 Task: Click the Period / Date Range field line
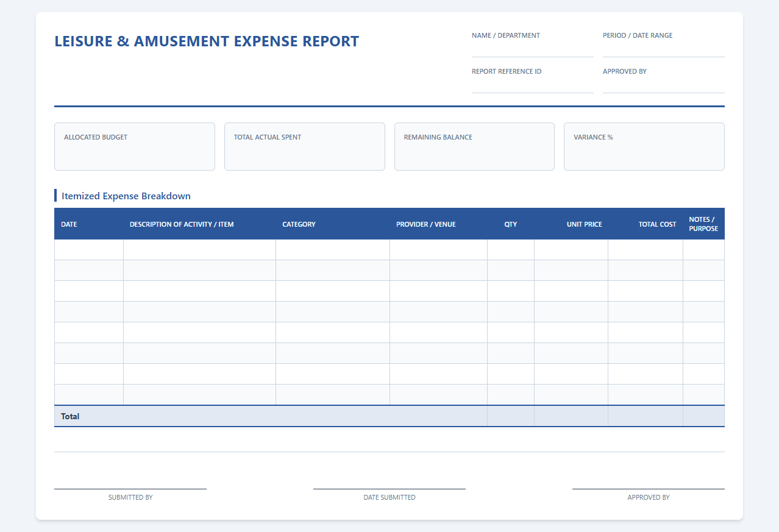(x=663, y=50)
